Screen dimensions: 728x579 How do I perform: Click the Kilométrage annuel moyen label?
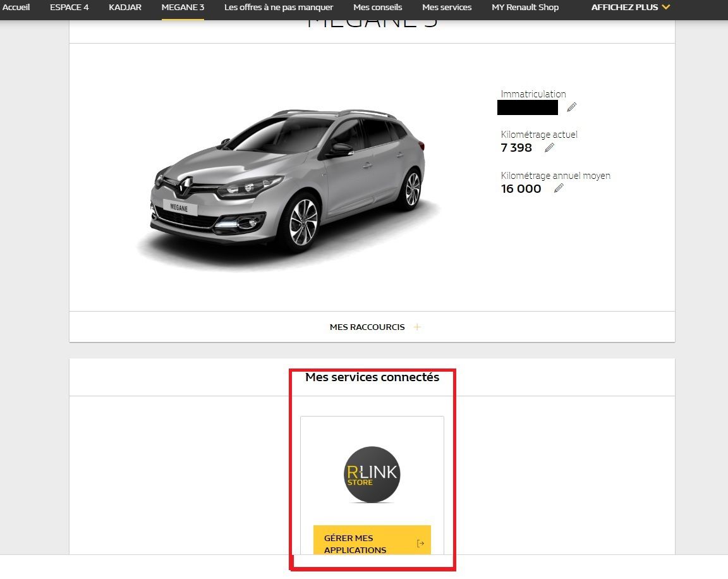[x=555, y=176]
